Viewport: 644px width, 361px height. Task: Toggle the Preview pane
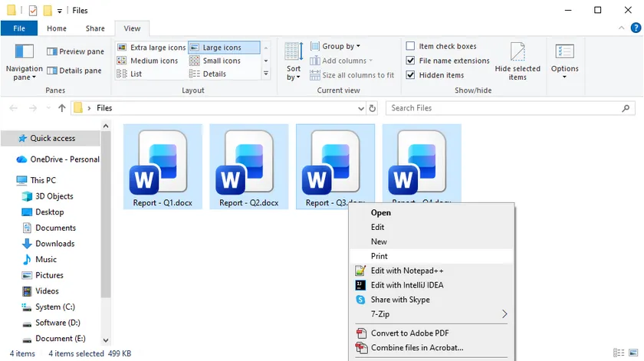pyautogui.click(x=75, y=51)
